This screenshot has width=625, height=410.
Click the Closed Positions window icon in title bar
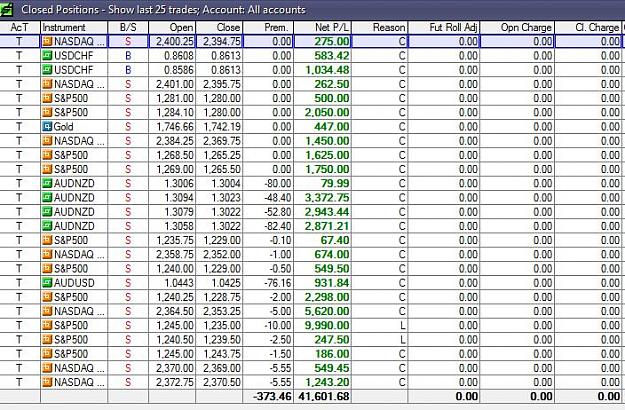6,9
